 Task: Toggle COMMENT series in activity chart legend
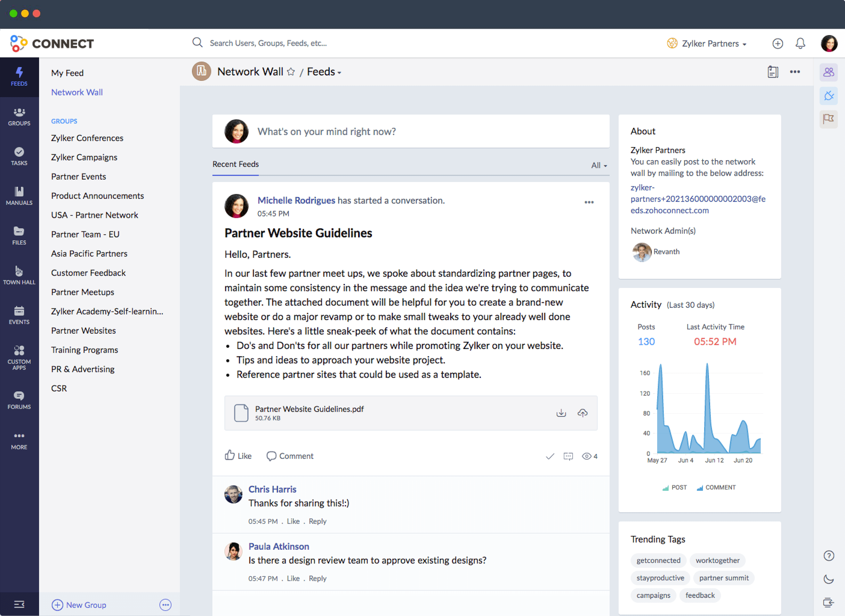[716, 487]
